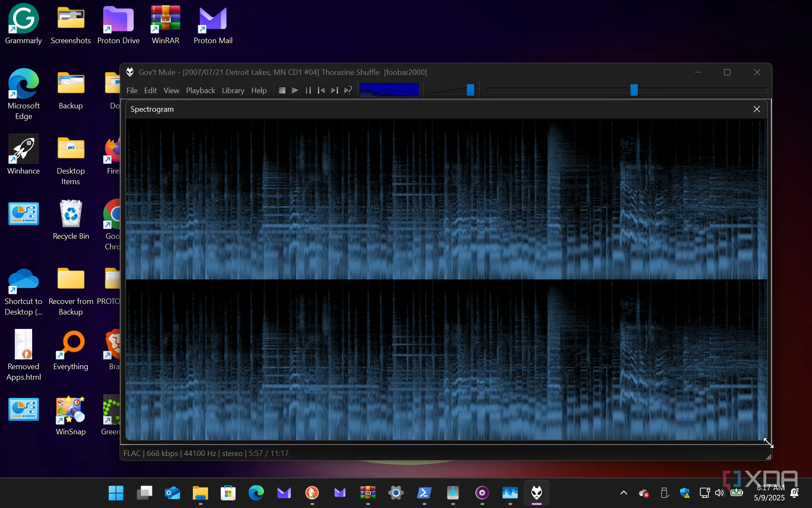Screen dimensions: 812x508
Task: Skip to the next track
Action: 335,90
